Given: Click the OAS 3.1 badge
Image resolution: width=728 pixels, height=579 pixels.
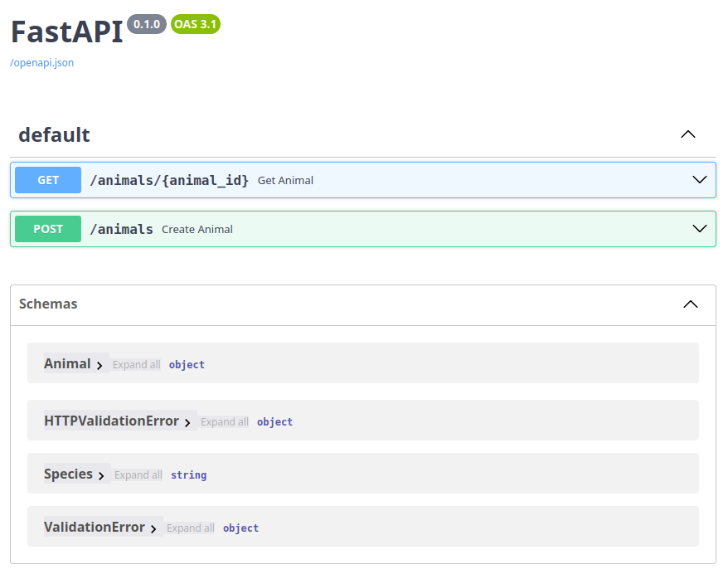Looking at the screenshot, I should 195,24.
